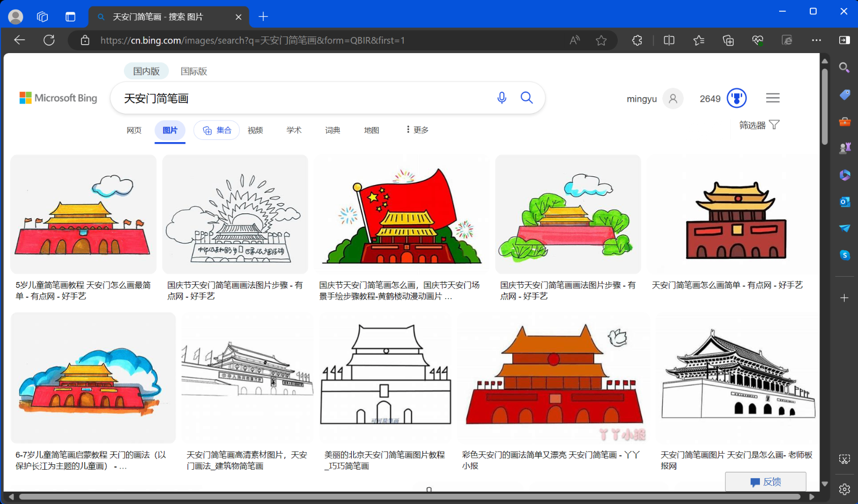Switch to the 国际版 tab

[195, 71]
